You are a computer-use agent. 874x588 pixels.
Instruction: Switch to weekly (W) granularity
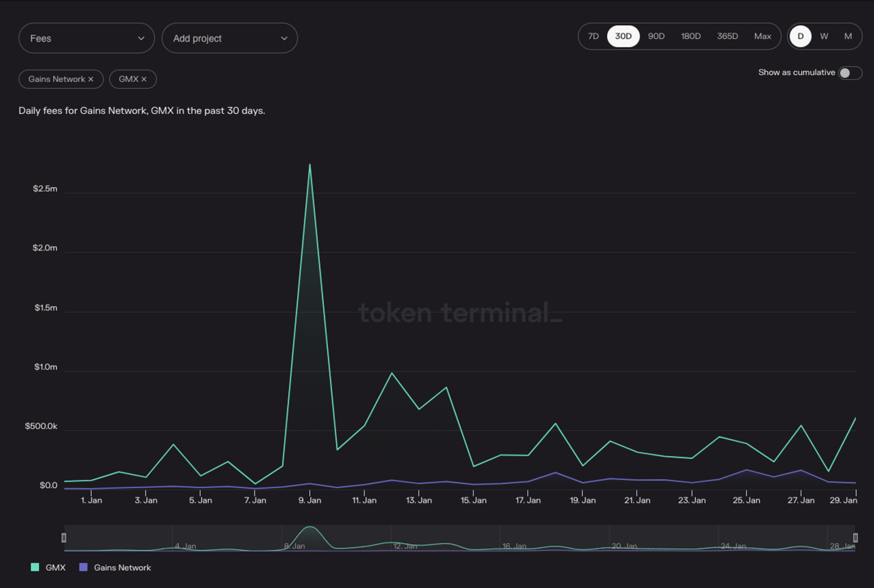(824, 36)
